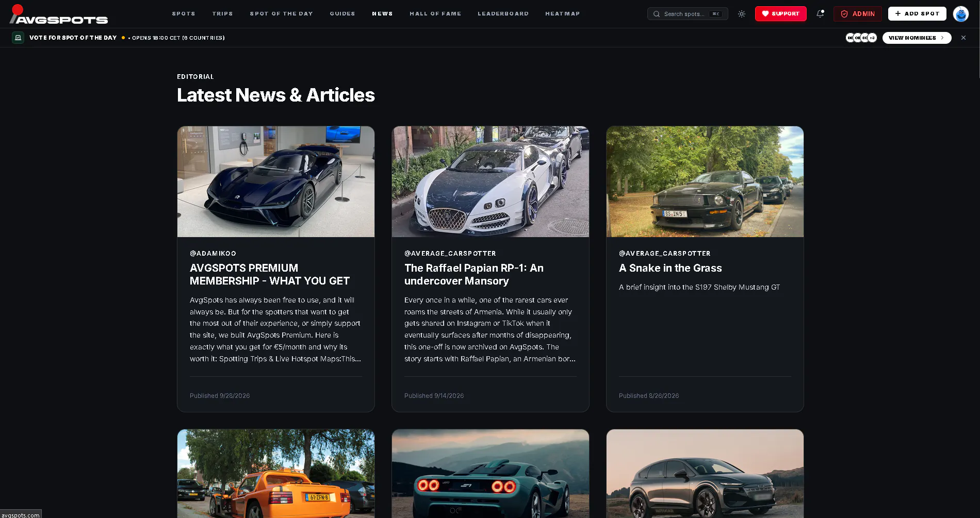Open the Hall of Fame page

435,14
